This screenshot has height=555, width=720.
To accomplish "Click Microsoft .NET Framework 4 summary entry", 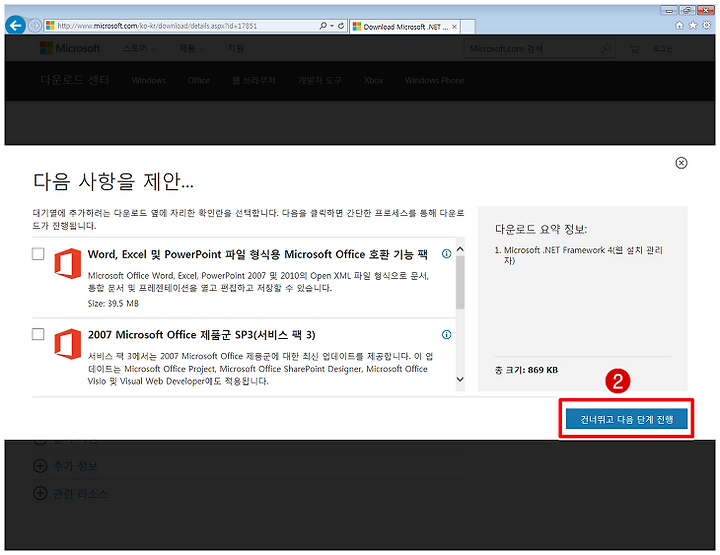I will tap(579, 255).
